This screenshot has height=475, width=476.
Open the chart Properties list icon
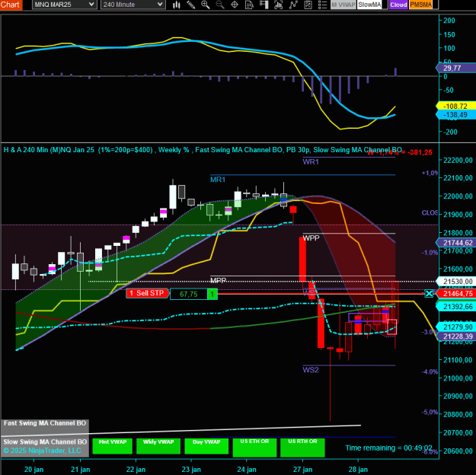(x=322, y=5)
